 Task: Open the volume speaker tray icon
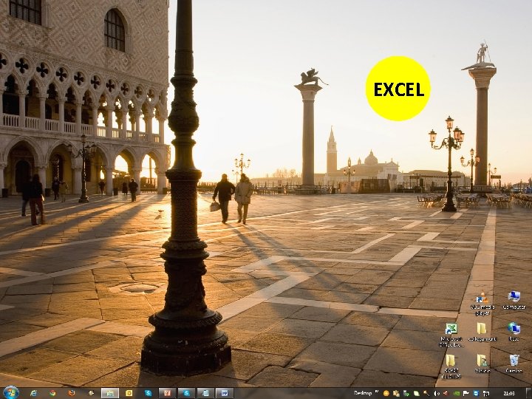coord(437,394)
